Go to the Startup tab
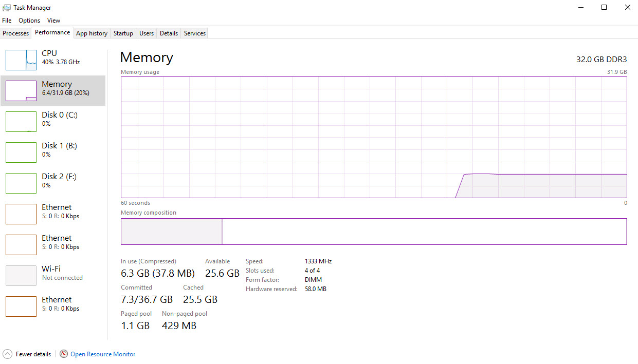Viewport: 638px width, 364px height. 123,33
